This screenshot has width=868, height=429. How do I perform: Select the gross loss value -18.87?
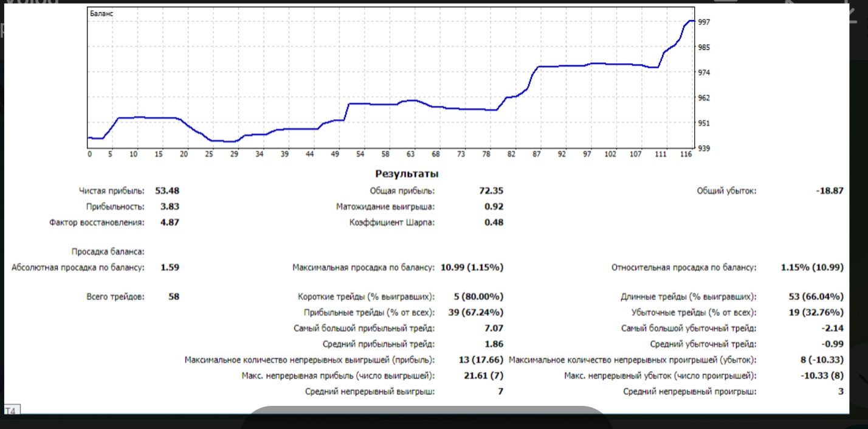830,191
